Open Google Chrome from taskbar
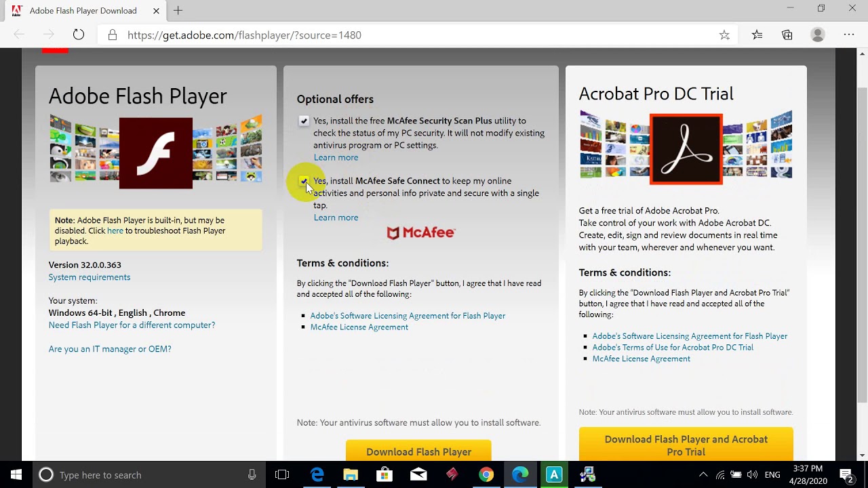The image size is (868, 488). pyautogui.click(x=486, y=474)
